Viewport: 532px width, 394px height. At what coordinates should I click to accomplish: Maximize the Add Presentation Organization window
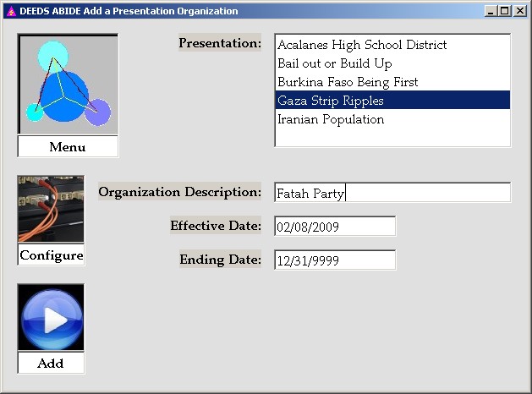click(506, 11)
